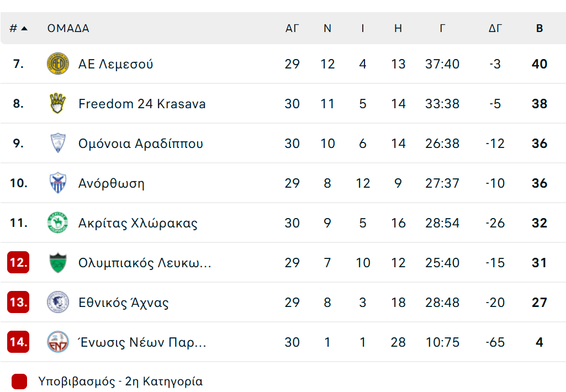
Task: Click the ΑΕ Λεμεσού team crest
Action: pyautogui.click(x=57, y=64)
